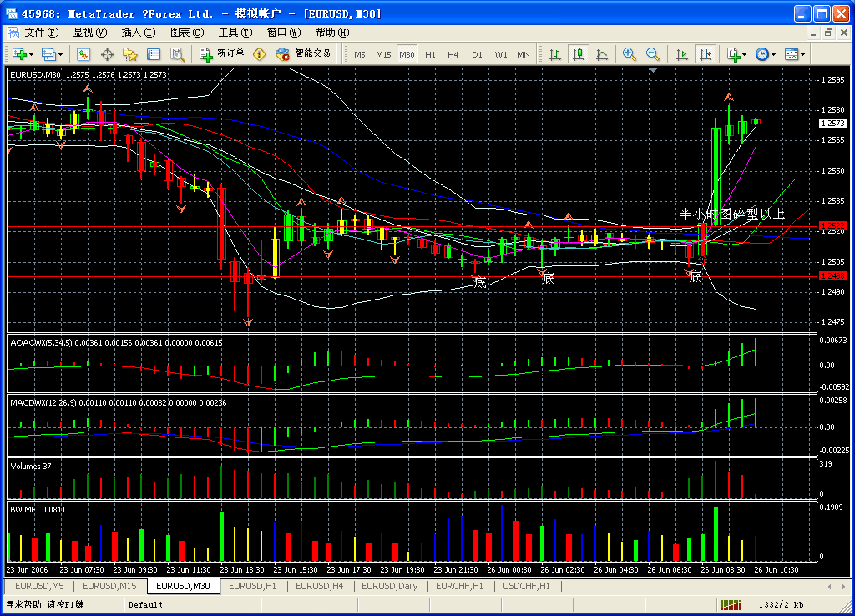Open the Strategy Tester magnifier icon
Viewport: 855px width, 616px height.
[x=177, y=54]
